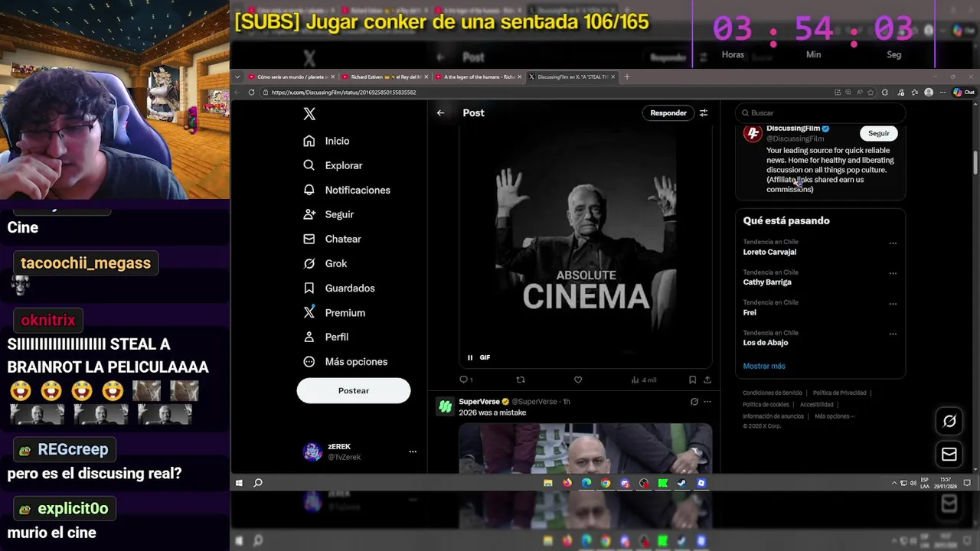Go back from Post view

(440, 112)
